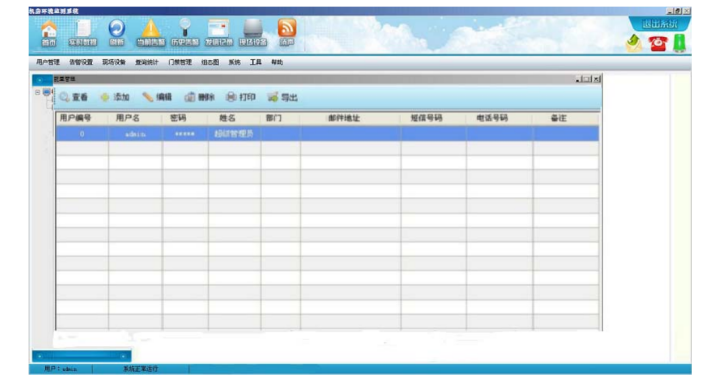The width and height of the screenshot is (727, 379).
Task: Open the 门禁管理 menu
Action: 180,62
